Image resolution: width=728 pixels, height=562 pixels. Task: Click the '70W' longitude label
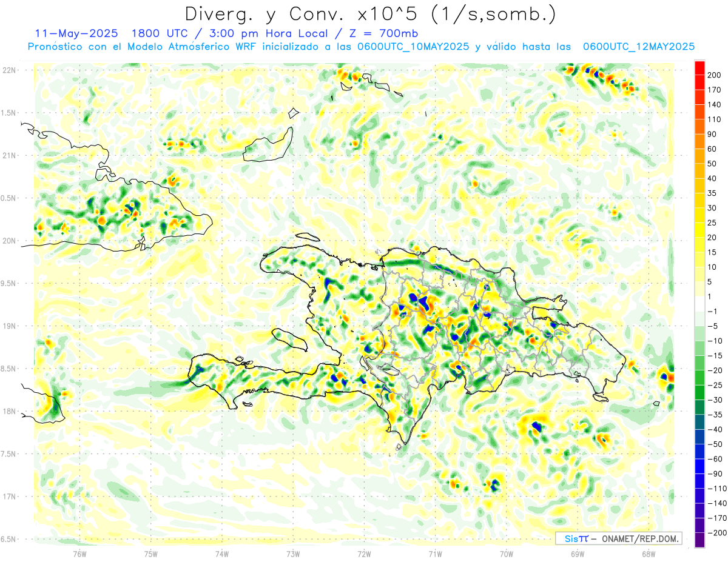pyautogui.click(x=507, y=554)
